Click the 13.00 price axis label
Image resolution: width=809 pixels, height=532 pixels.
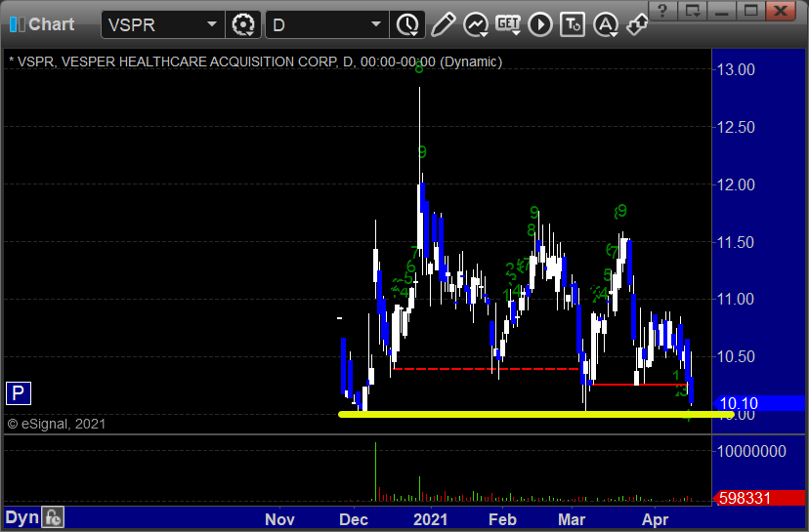click(x=737, y=69)
